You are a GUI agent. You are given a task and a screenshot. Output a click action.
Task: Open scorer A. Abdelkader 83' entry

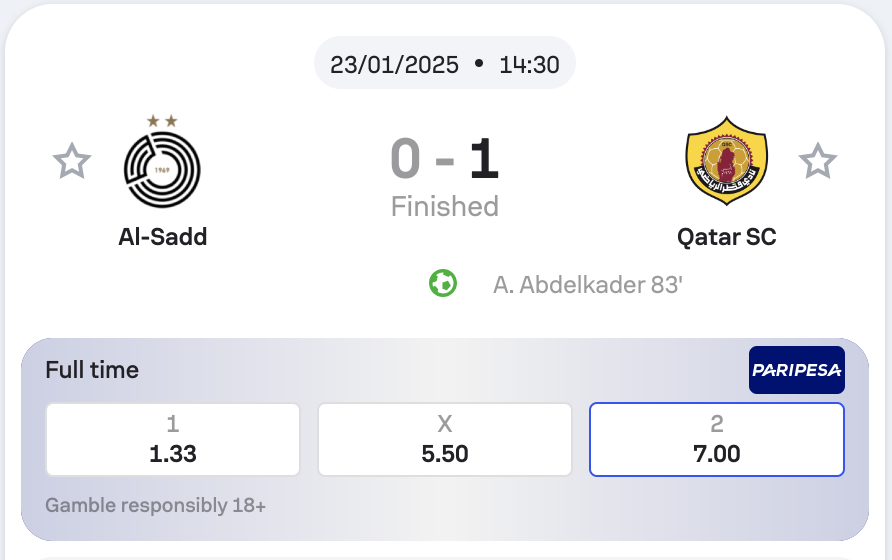(588, 285)
